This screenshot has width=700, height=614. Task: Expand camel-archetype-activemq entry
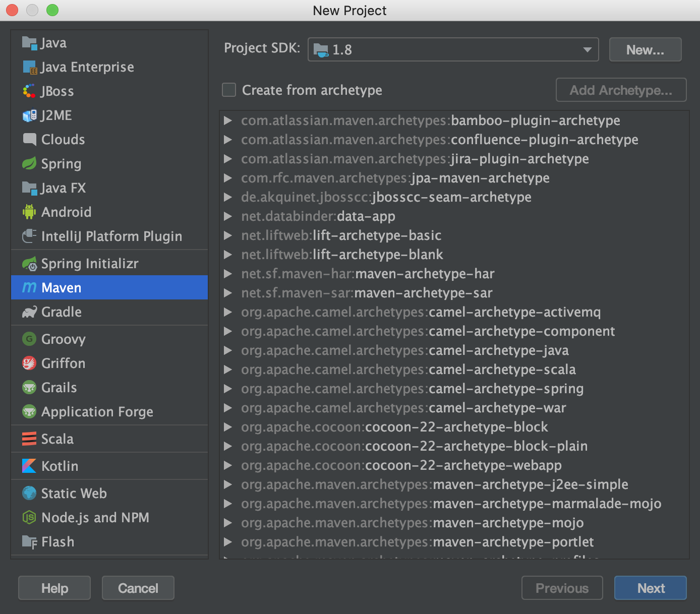[x=228, y=312]
